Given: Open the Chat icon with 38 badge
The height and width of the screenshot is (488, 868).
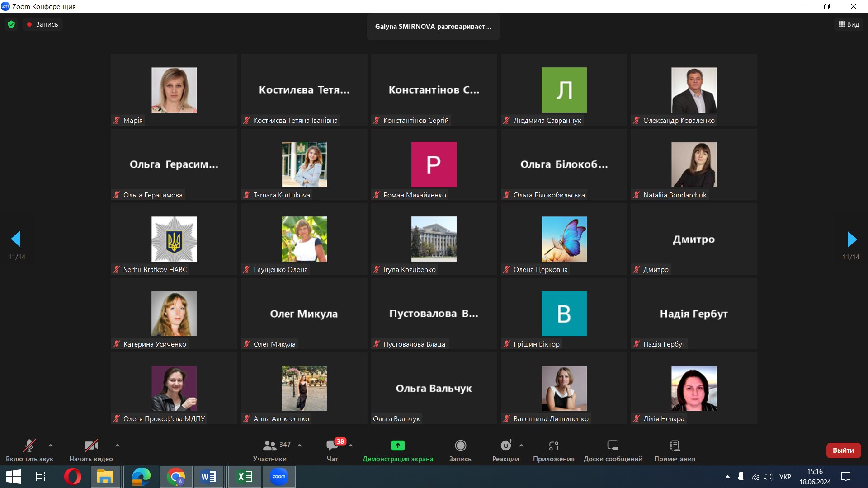Looking at the screenshot, I should [x=332, y=446].
